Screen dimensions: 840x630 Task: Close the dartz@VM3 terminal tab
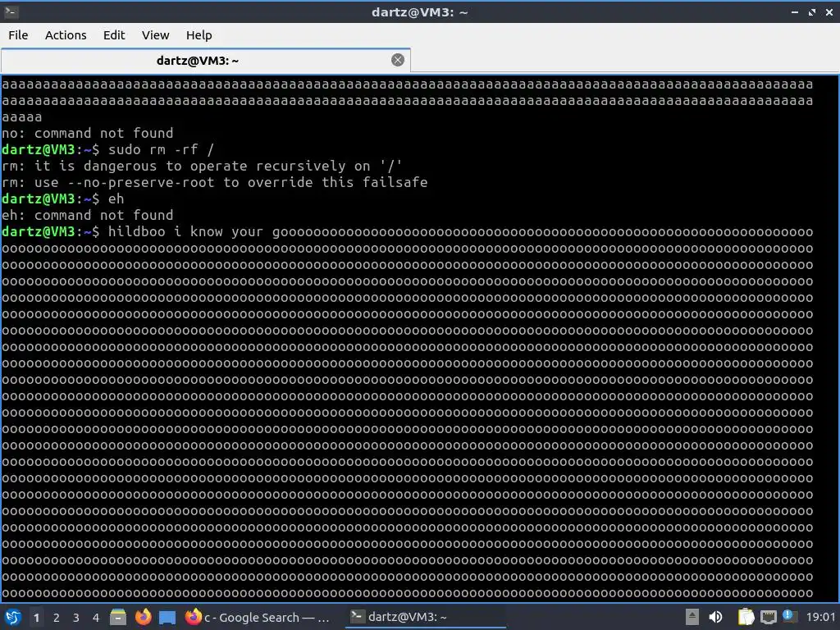[x=398, y=60]
